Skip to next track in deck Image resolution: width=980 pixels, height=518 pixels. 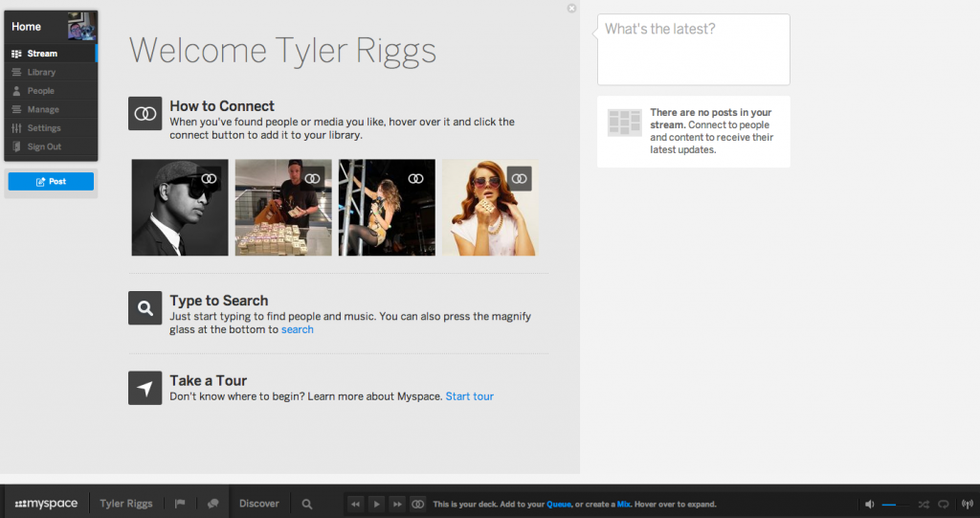tap(397, 505)
